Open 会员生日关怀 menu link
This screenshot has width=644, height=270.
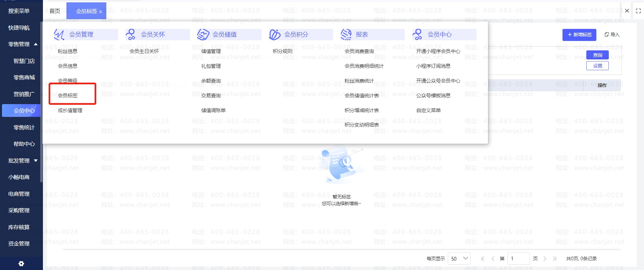click(x=144, y=51)
